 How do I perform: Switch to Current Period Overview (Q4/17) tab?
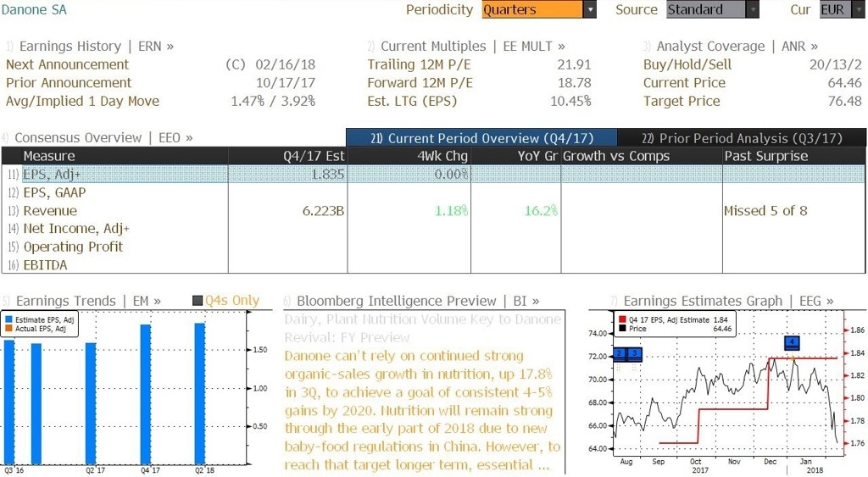pyautogui.click(x=481, y=138)
